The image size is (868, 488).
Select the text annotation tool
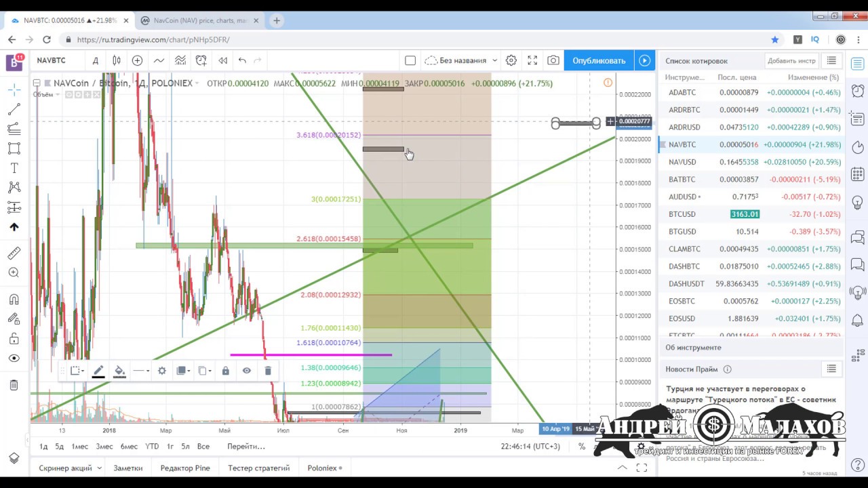[14, 168]
